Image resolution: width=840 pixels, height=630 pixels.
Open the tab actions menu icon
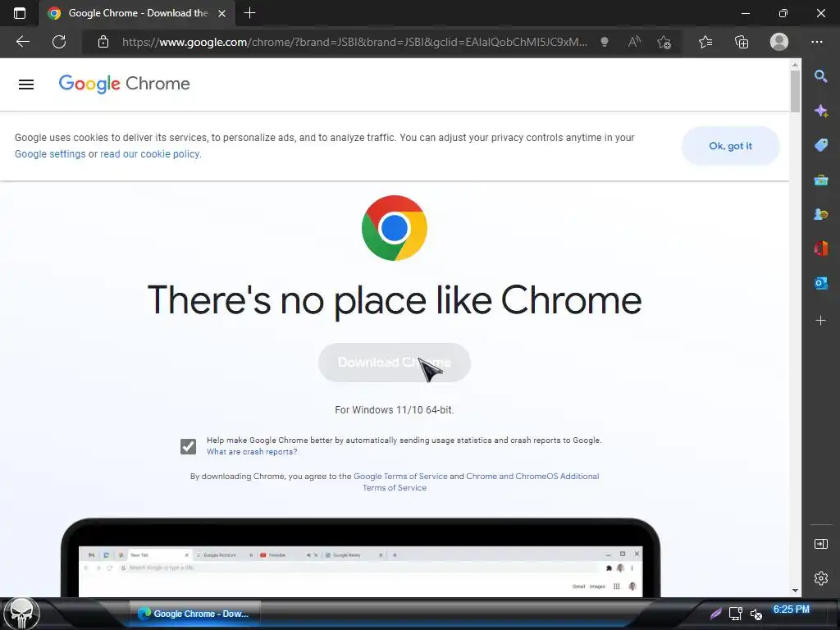point(20,13)
